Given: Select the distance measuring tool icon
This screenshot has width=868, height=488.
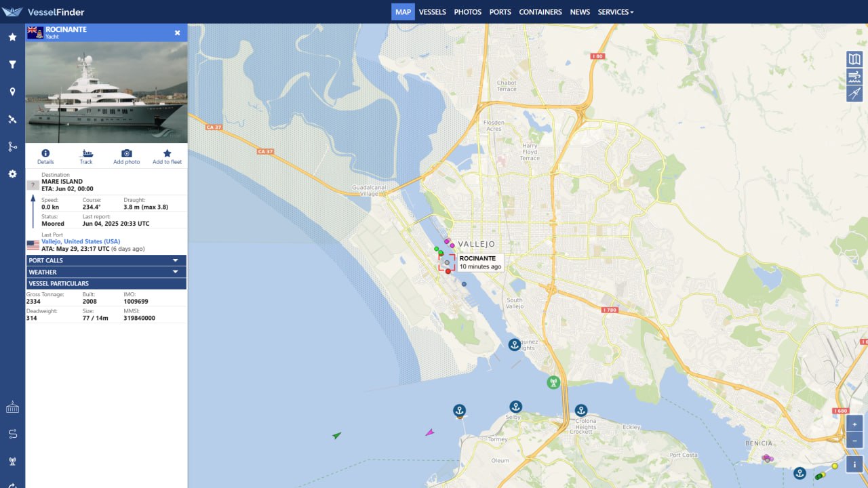Looking at the screenshot, I should pyautogui.click(x=854, y=94).
